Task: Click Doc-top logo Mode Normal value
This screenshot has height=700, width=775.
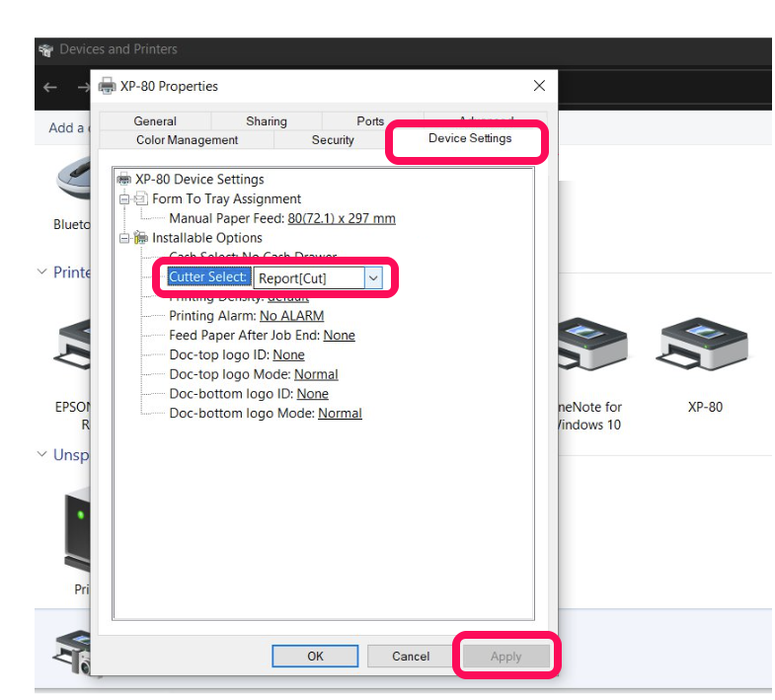Action: pos(316,374)
